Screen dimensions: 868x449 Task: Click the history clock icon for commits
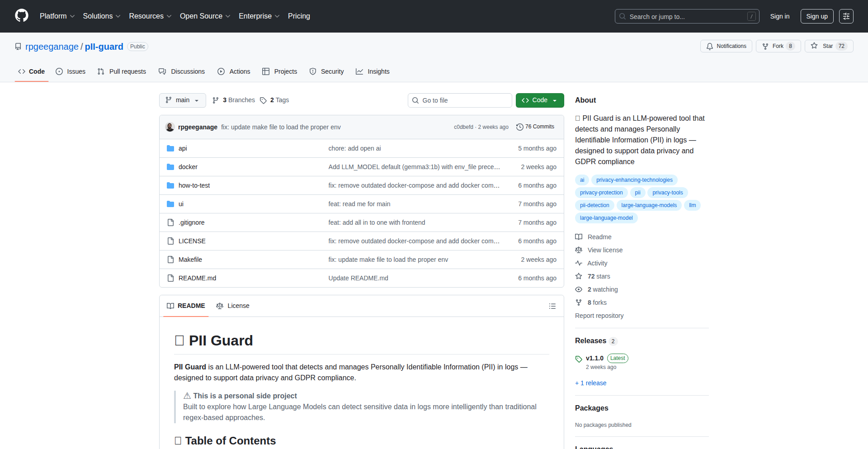[x=520, y=127]
